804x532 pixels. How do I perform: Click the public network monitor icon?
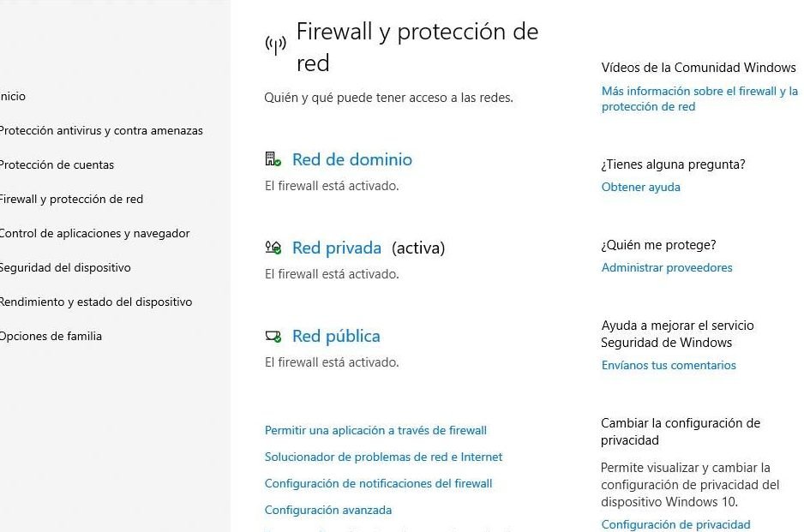[273, 337]
